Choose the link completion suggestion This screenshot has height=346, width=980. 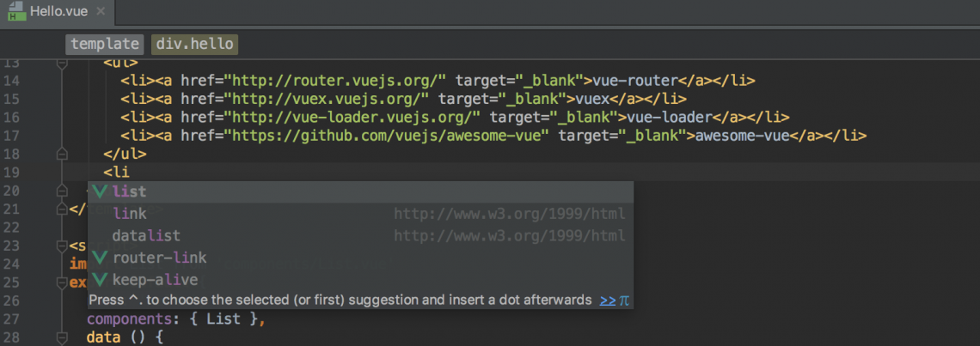tap(361, 214)
